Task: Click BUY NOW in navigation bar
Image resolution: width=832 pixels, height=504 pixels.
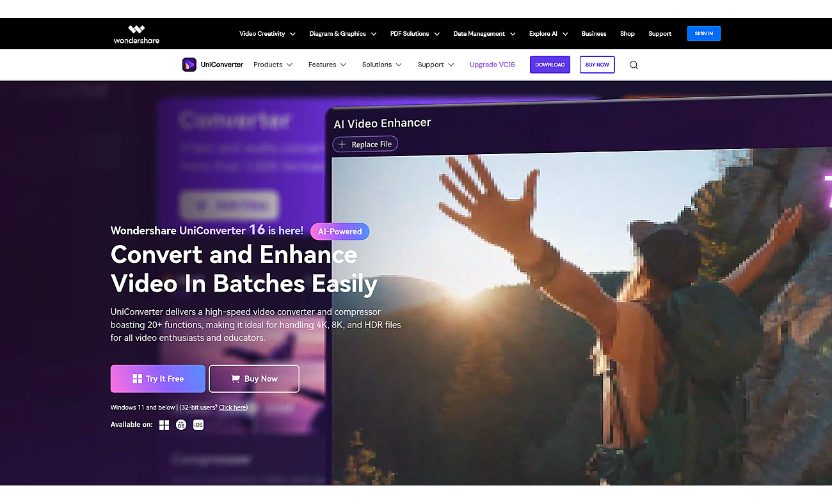Action: coord(597,65)
